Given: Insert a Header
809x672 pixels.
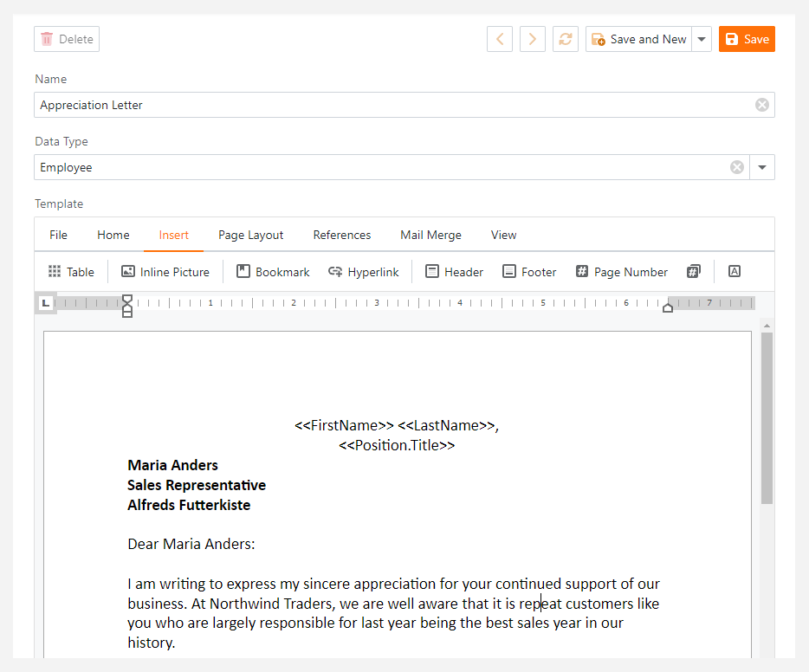Looking at the screenshot, I should 453,271.
